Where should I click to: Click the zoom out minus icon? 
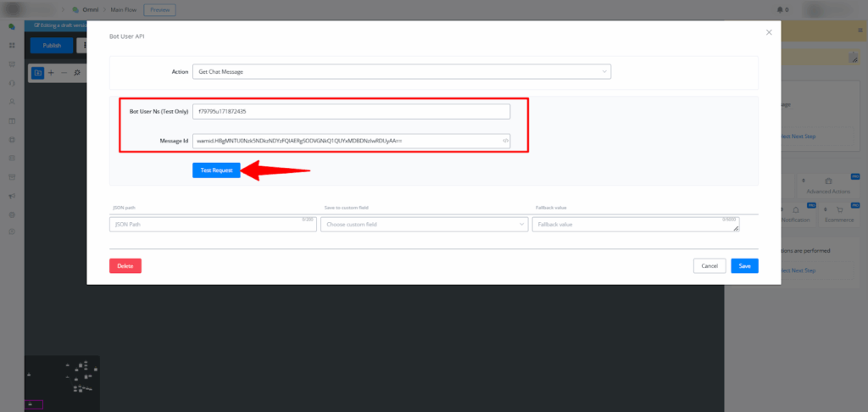(x=64, y=73)
